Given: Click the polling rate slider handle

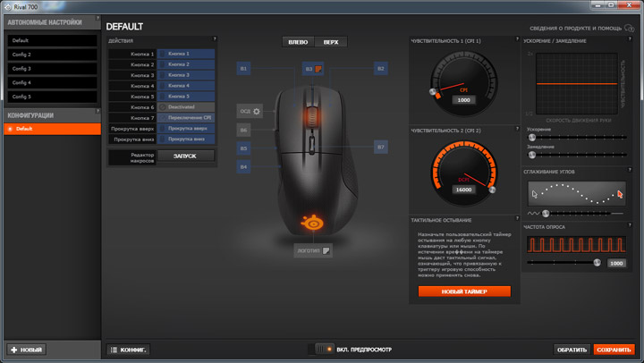Looking at the screenshot, I should 597,262.
